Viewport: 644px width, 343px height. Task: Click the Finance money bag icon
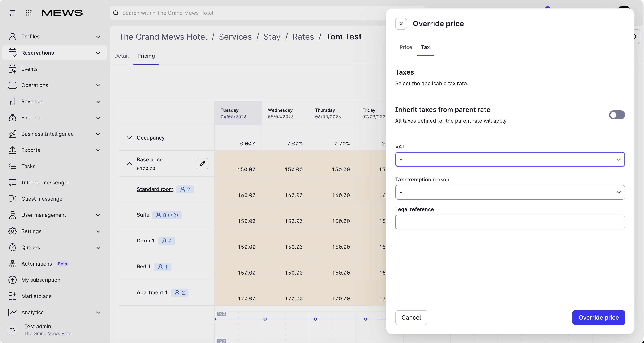click(x=13, y=118)
